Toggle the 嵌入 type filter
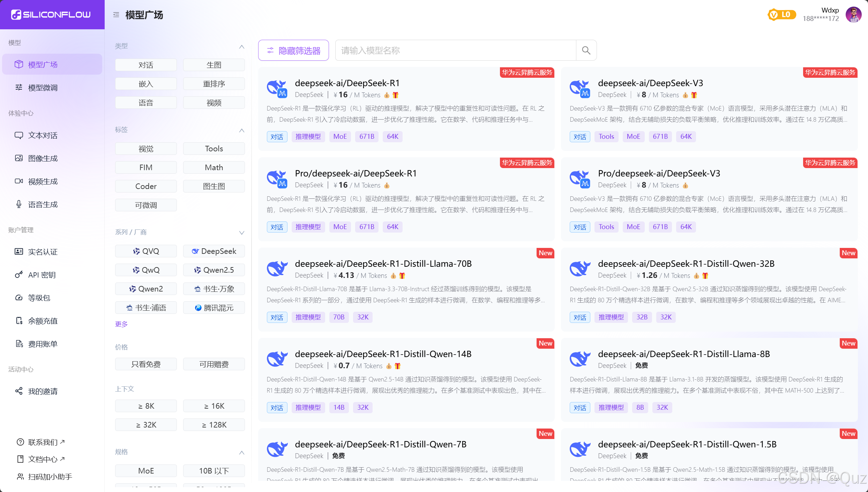 [x=146, y=84]
